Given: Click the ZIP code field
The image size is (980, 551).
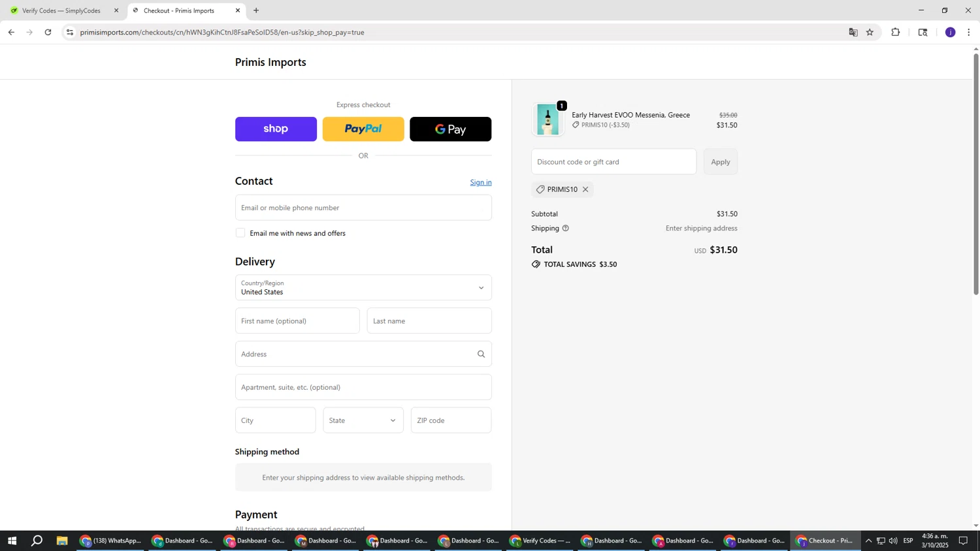Looking at the screenshot, I should click(451, 420).
